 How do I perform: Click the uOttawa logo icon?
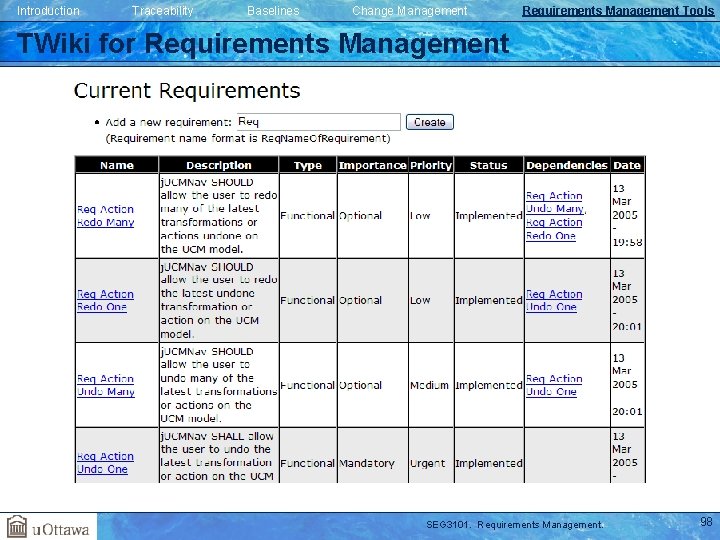(17, 526)
